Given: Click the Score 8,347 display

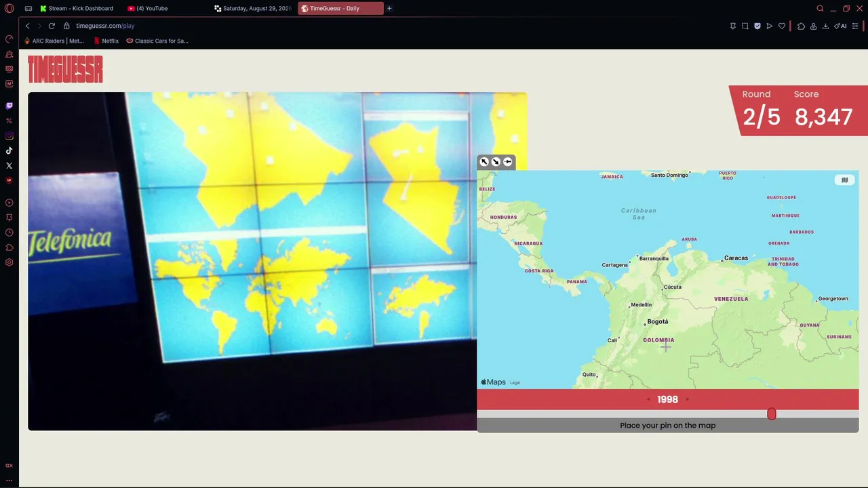Looking at the screenshot, I should pos(823,110).
